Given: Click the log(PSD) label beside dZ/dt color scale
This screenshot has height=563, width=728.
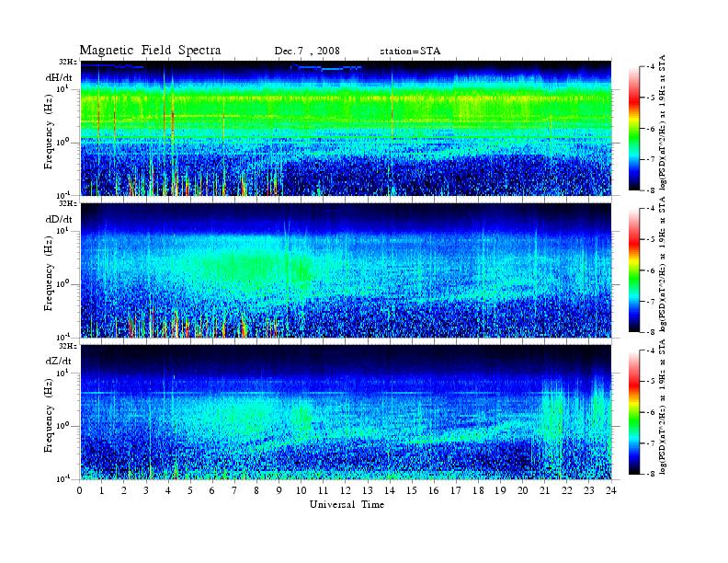Looking at the screenshot, I should pyautogui.click(x=663, y=407).
